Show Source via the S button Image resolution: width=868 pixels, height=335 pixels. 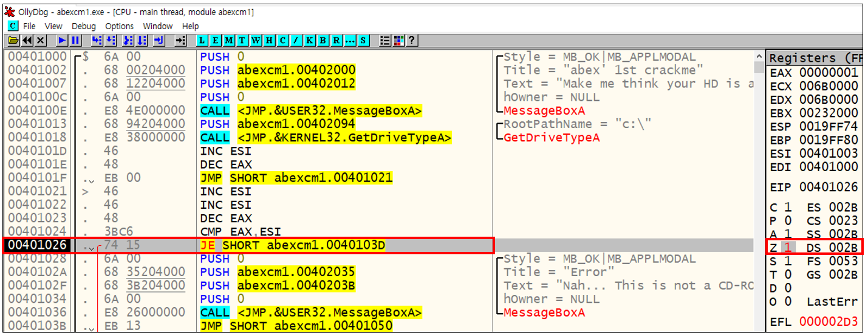363,41
